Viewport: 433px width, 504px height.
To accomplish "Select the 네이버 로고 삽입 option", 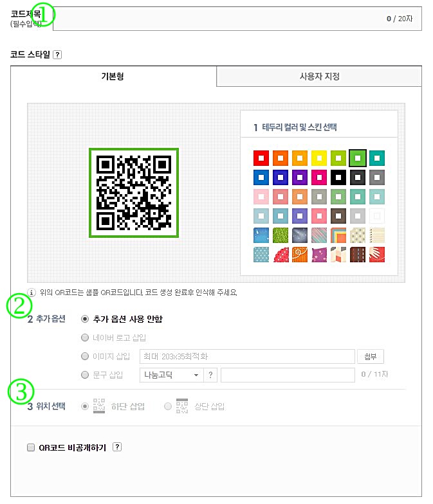I will click(85, 337).
